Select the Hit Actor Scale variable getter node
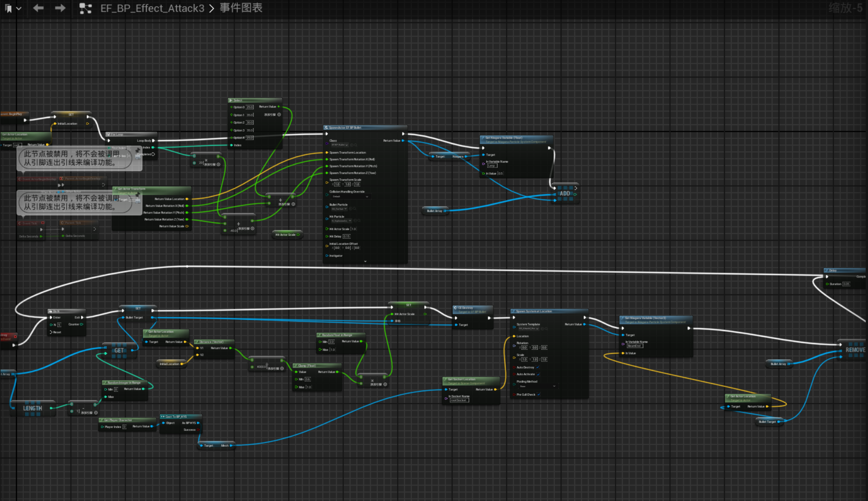The image size is (868, 501). pyautogui.click(x=287, y=235)
